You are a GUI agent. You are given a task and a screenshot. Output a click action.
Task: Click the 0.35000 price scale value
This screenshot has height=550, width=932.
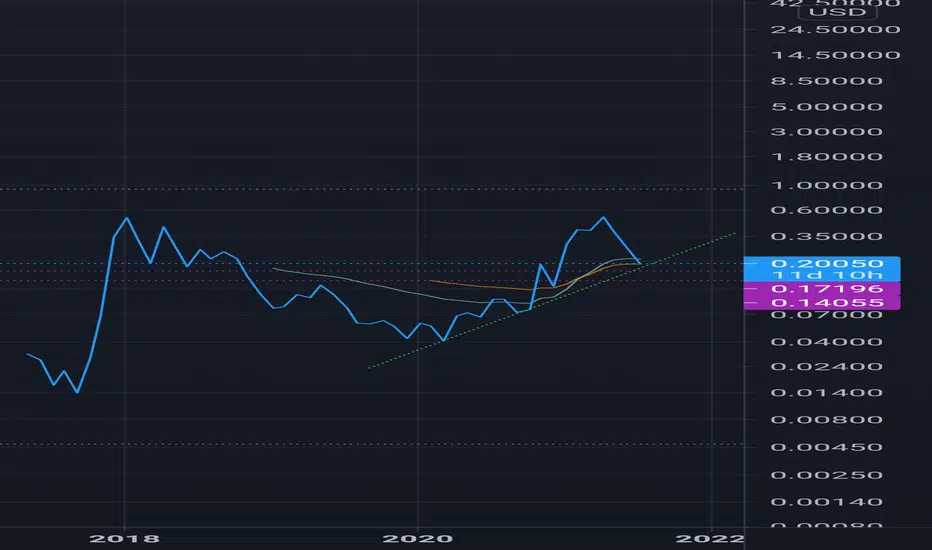point(826,237)
